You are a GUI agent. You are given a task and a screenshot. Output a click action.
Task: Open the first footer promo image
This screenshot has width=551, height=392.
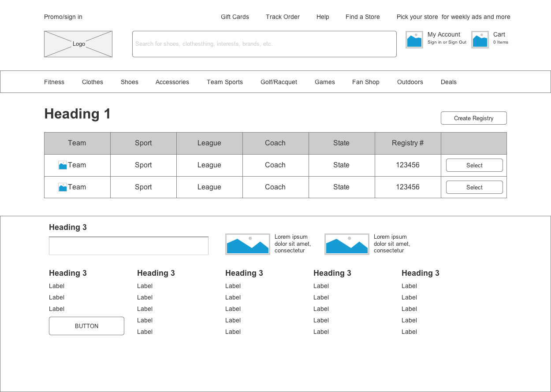248,244
